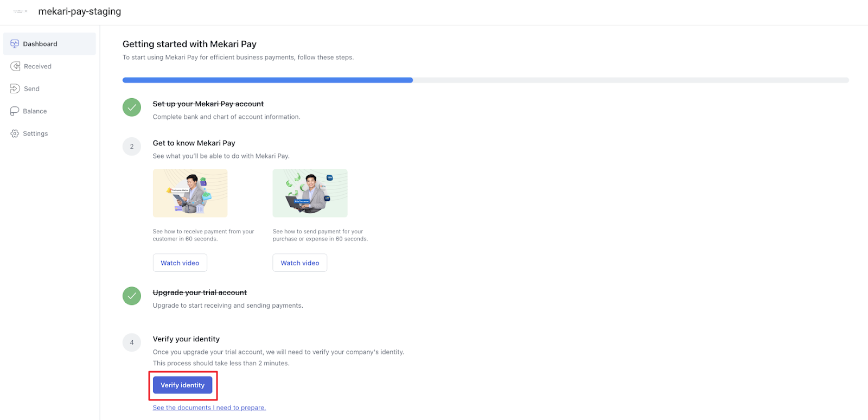Click 'Complete bank and chart of account information' text
Viewport: 868px width, 420px height.
(226, 117)
